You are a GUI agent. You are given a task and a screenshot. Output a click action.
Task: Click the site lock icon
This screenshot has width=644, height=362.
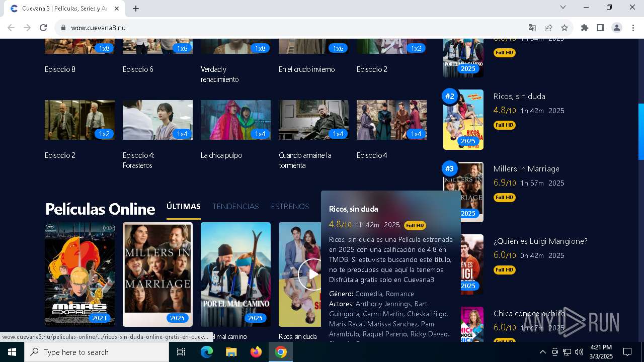pos(63,28)
